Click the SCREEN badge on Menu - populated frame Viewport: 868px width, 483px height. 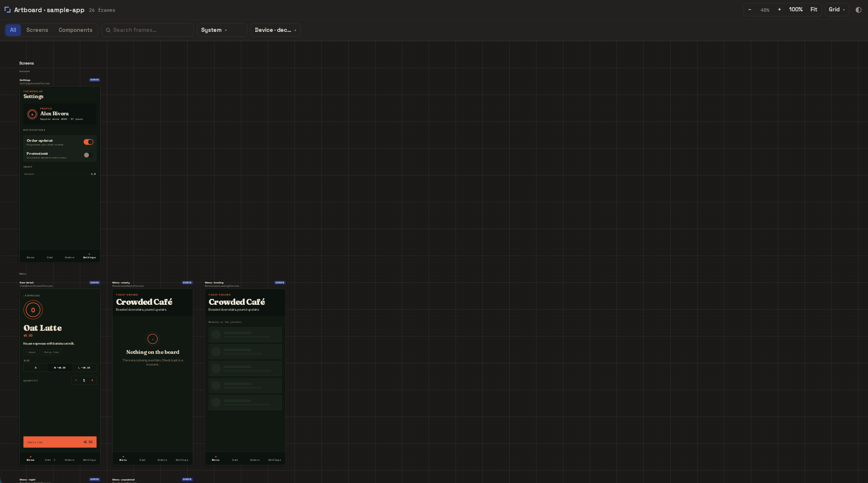pyautogui.click(x=187, y=479)
